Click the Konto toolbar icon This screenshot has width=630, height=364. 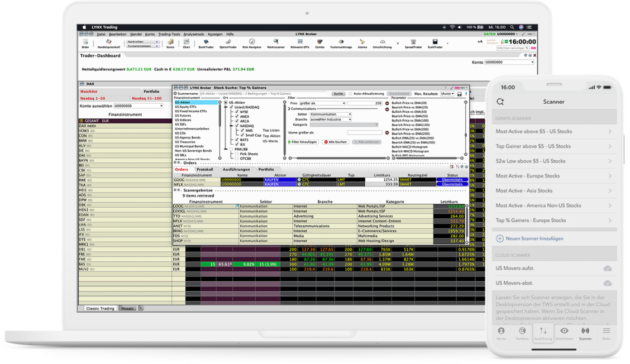[170, 44]
